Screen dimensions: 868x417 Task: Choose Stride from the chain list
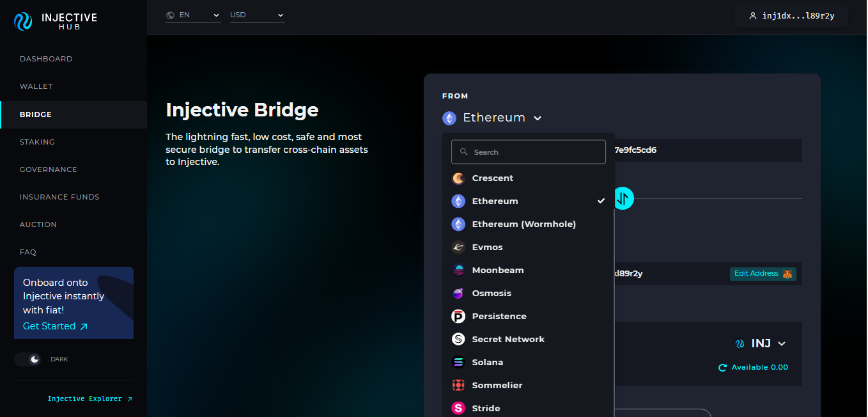pos(528,408)
